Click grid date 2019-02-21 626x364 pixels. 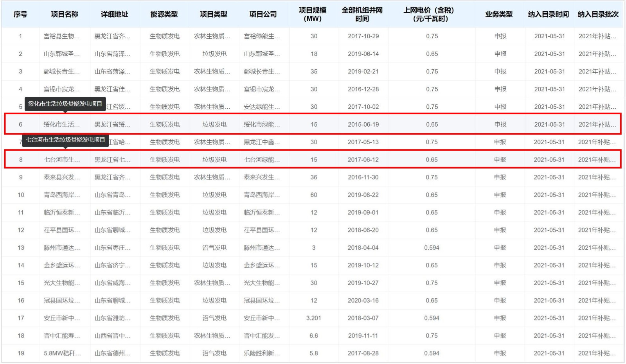pyautogui.click(x=363, y=72)
